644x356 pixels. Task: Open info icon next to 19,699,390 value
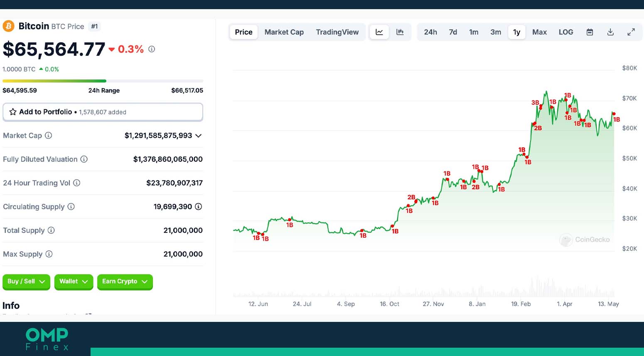(199, 207)
